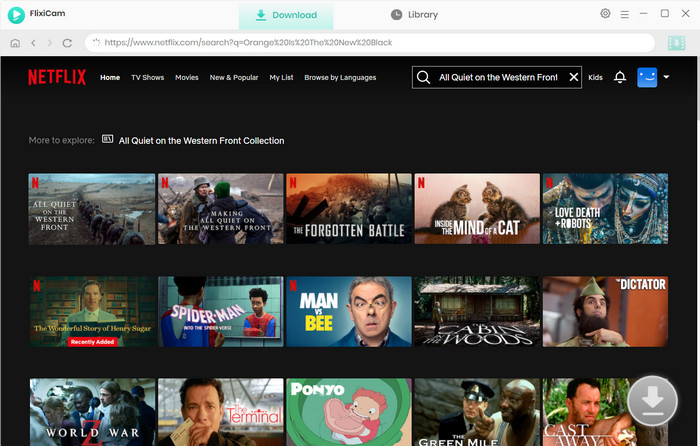This screenshot has height=446, width=700.
Task: Open Inside the Mind of a Cat thumbnail
Action: coord(477,209)
